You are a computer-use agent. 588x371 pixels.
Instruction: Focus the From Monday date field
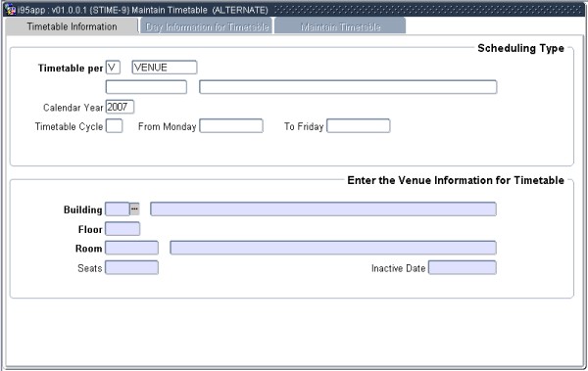point(231,126)
